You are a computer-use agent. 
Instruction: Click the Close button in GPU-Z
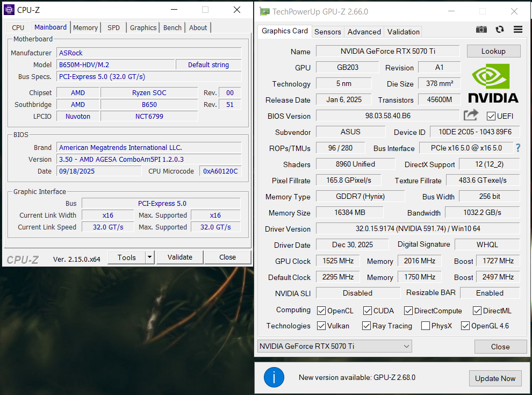pos(500,347)
